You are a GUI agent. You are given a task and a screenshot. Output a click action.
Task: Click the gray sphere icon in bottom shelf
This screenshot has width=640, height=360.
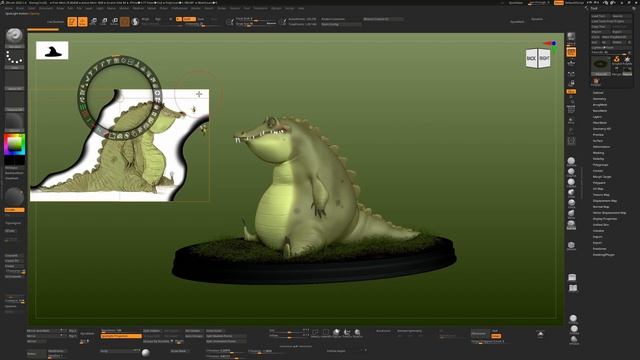[x=146, y=353]
